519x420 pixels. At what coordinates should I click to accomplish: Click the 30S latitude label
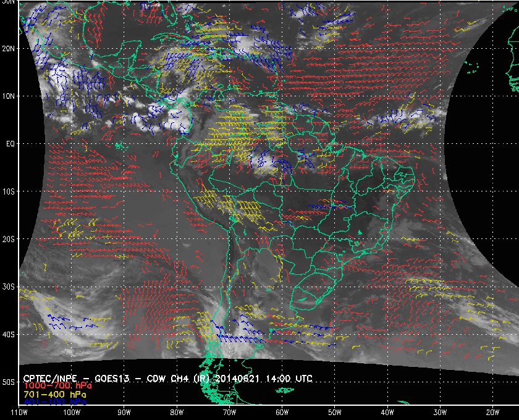coord(8,287)
